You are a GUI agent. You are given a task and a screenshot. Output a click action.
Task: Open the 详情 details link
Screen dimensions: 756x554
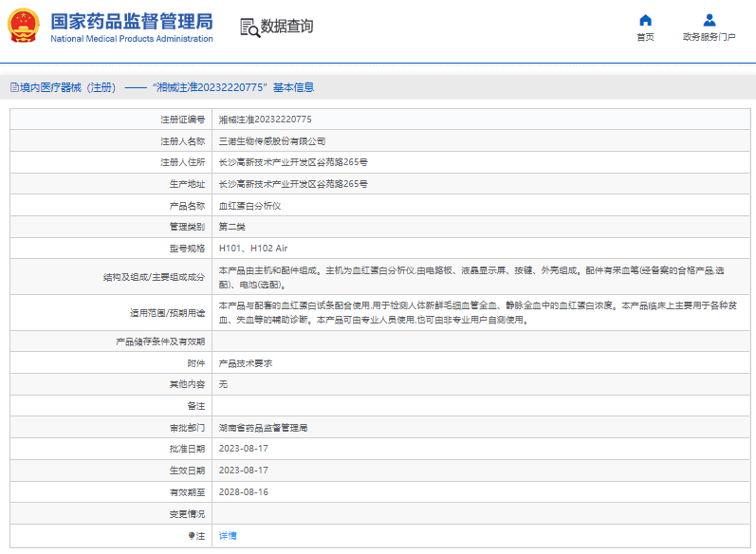(x=228, y=536)
